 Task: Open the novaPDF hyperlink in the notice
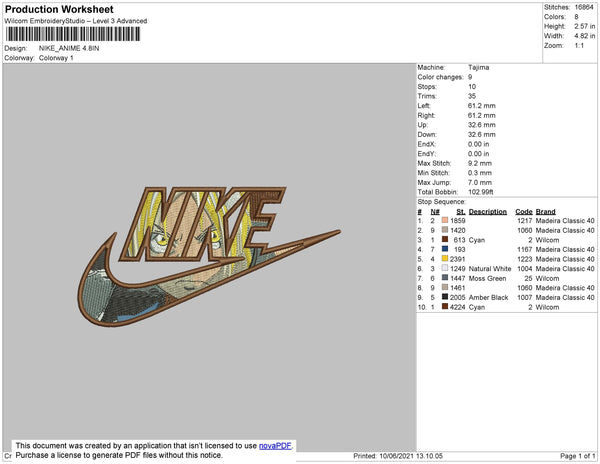pyautogui.click(x=275, y=446)
